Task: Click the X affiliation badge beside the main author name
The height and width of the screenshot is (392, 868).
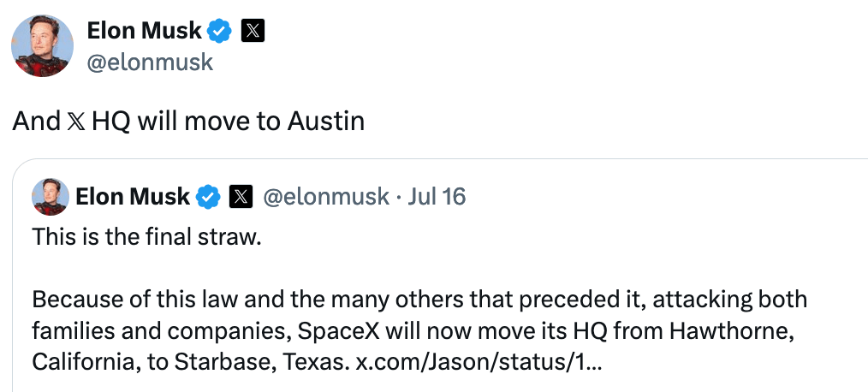Action: pos(253,32)
